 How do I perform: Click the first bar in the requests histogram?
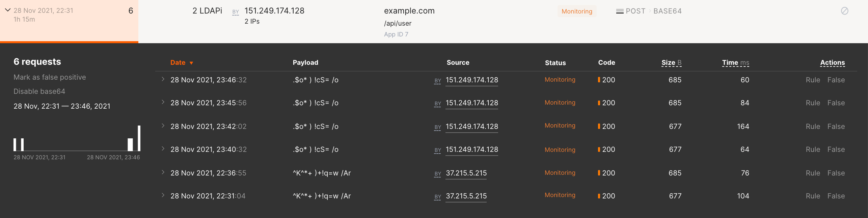[15, 144]
